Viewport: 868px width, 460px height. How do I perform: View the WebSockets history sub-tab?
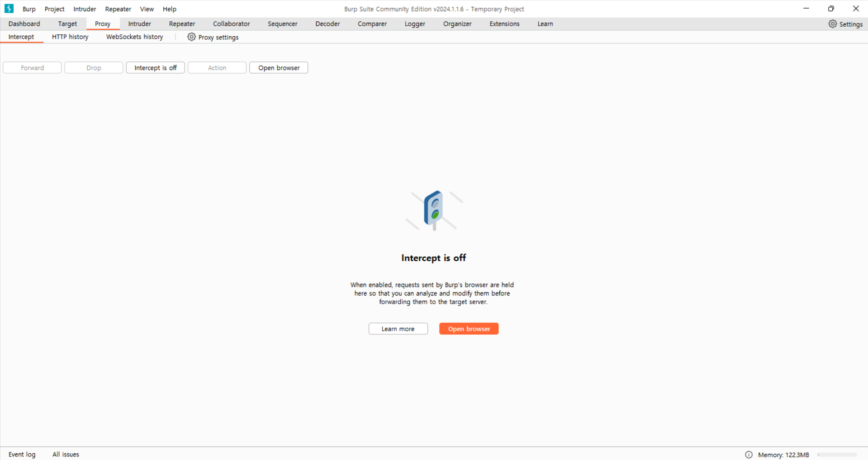[x=134, y=37]
